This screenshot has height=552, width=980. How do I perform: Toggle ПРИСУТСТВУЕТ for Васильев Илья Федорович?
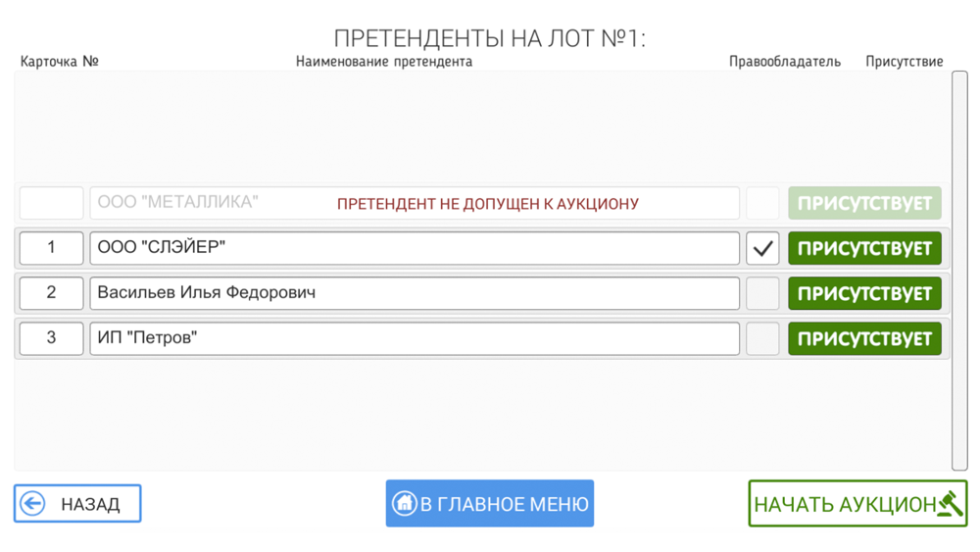(x=864, y=293)
